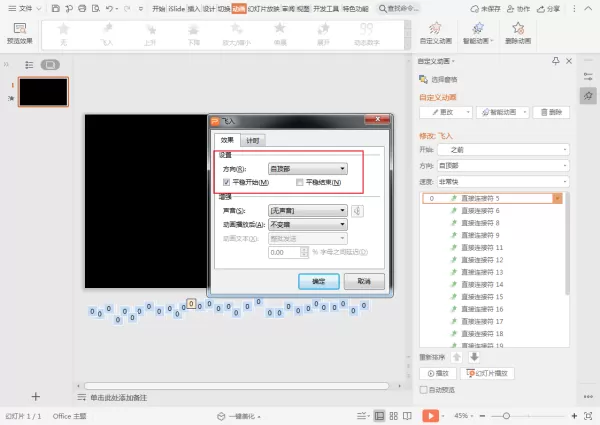Open 速度 speed dropdown in animation pane
This screenshot has width=600, height=425.
click(x=503, y=182)
